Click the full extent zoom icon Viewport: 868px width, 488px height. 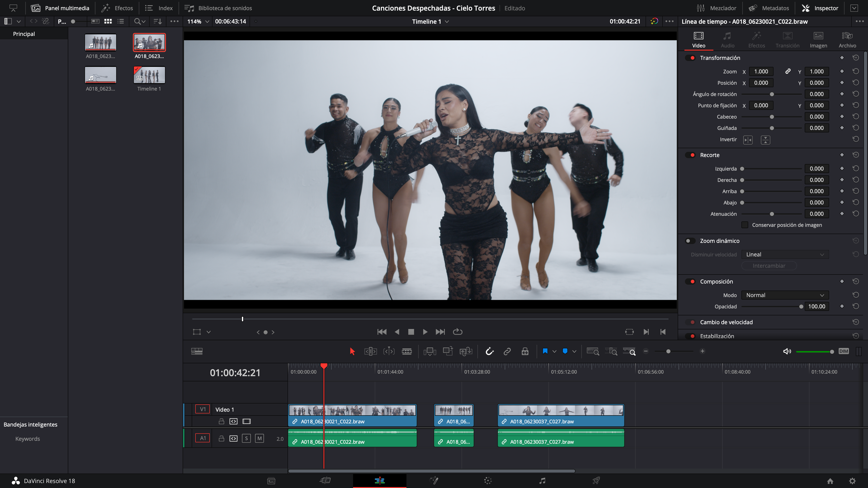[593, 351]
